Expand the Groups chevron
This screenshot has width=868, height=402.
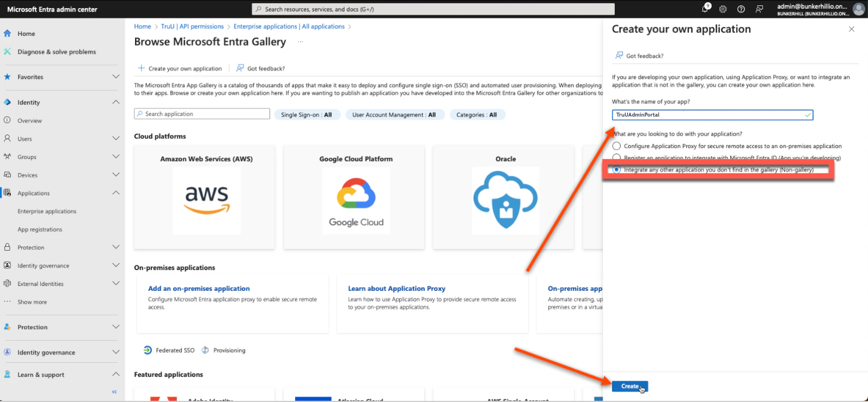(115, 156)
